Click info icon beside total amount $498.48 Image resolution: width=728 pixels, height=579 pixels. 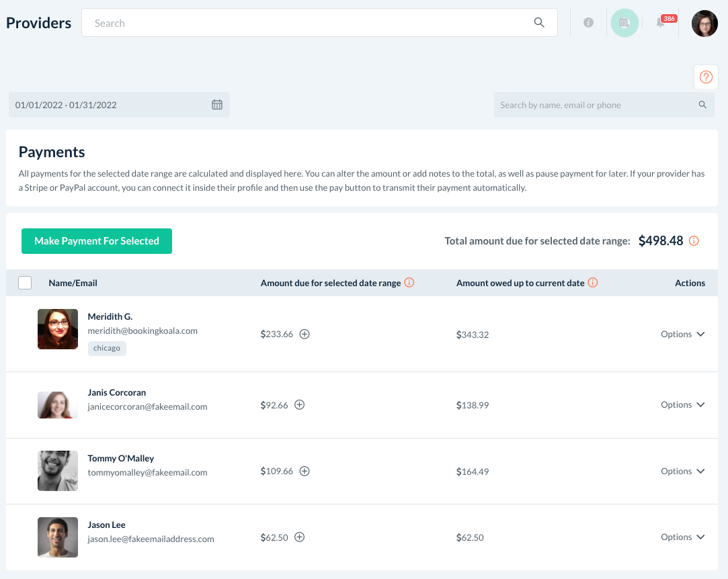pos(694,241)
